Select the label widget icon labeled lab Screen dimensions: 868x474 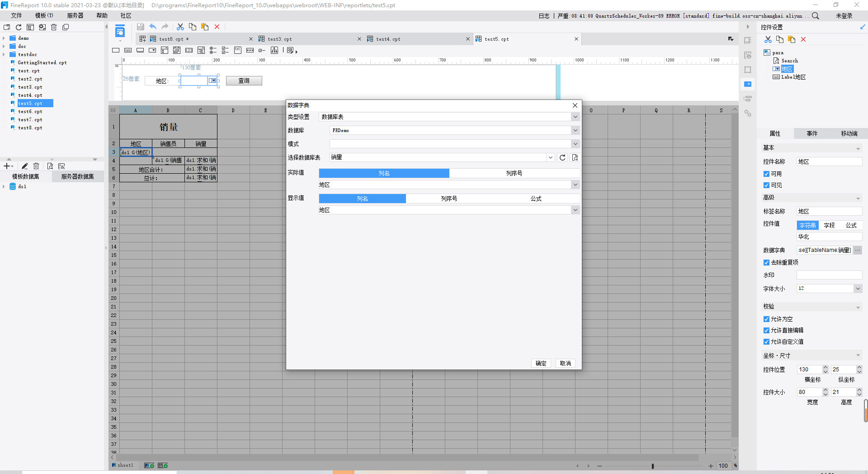[128, 50]
